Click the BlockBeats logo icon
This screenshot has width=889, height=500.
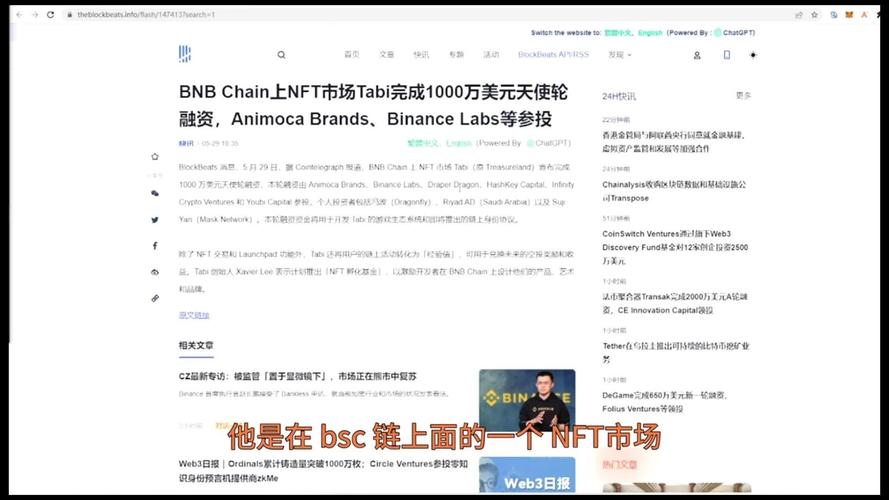(185, 54)
